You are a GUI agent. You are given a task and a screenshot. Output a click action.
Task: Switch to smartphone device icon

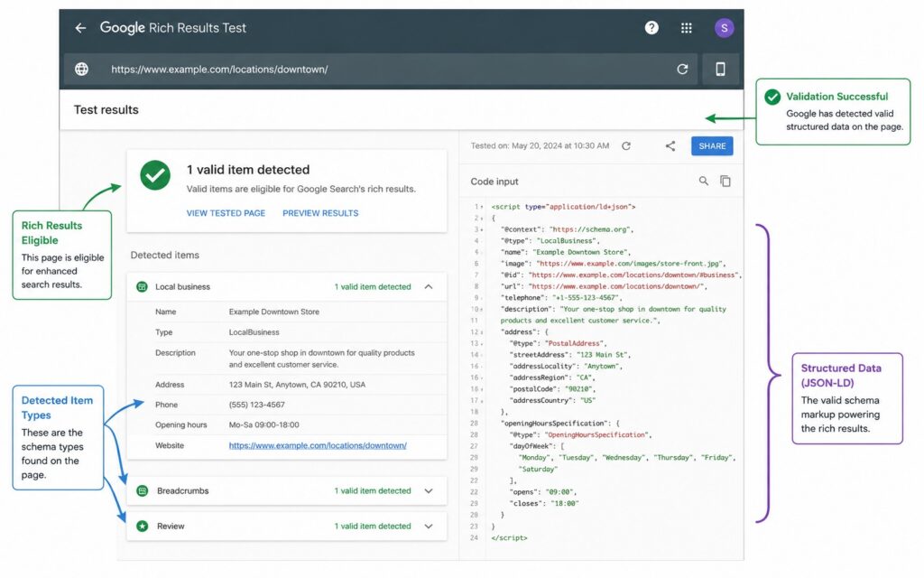point(720,69)
